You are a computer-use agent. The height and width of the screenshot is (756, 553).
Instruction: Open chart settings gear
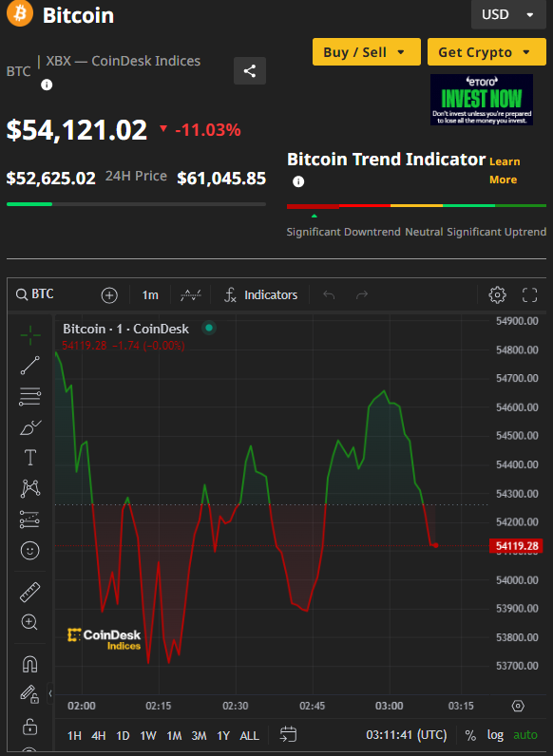click(498, 294)
